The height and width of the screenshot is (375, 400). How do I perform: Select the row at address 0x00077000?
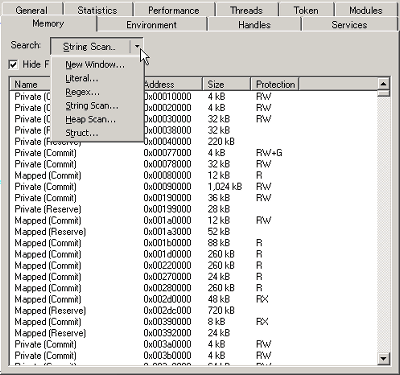pos(194,153)
